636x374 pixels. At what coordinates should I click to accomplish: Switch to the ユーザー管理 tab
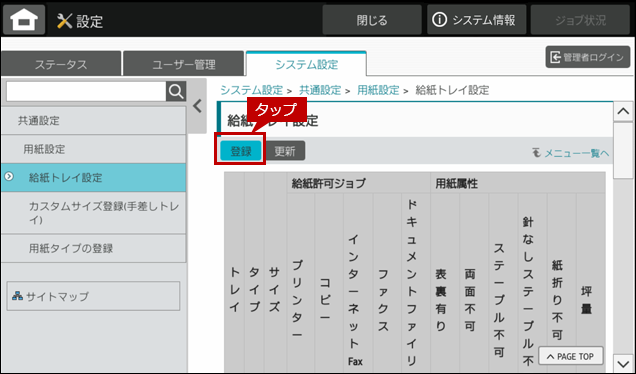(x=184, y=64)
